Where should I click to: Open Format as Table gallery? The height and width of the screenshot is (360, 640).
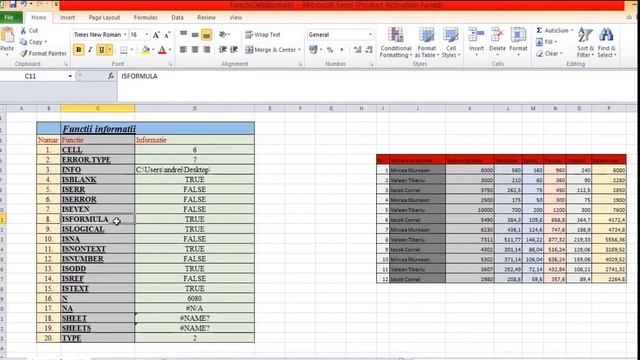[x=427, y=42]
